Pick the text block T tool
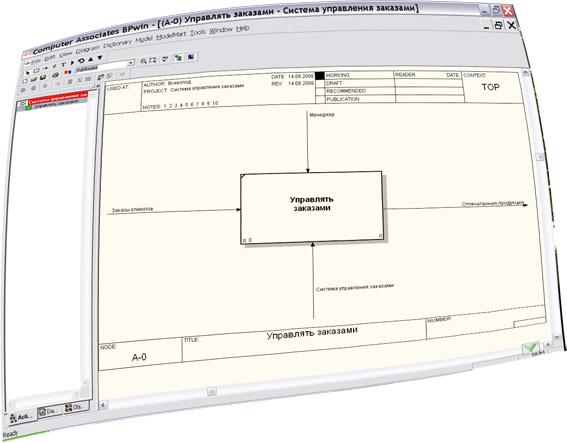Screen dimensions: 567x443 click(x=64, y=64)
